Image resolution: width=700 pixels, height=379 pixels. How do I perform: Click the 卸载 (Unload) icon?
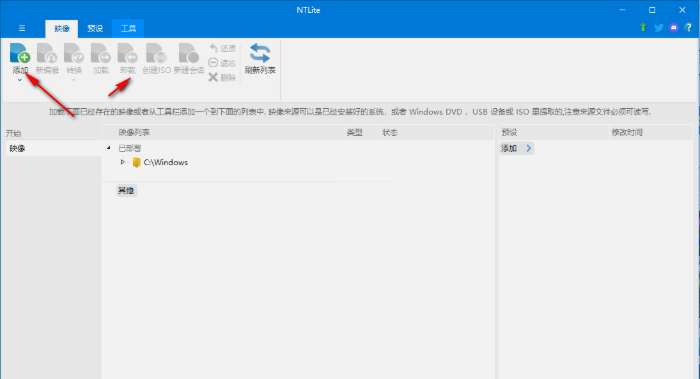[127, 53]
